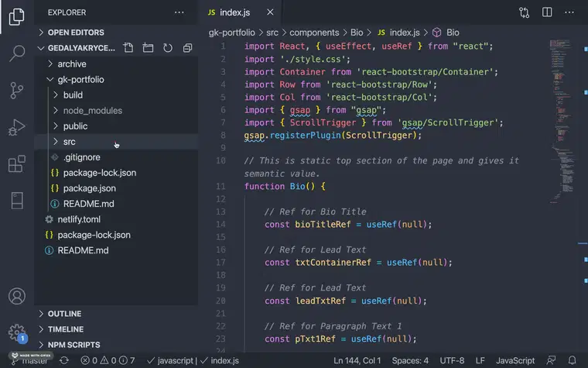Open the package.json file
This screenshot has height=368, width=588.
point(116,188)
